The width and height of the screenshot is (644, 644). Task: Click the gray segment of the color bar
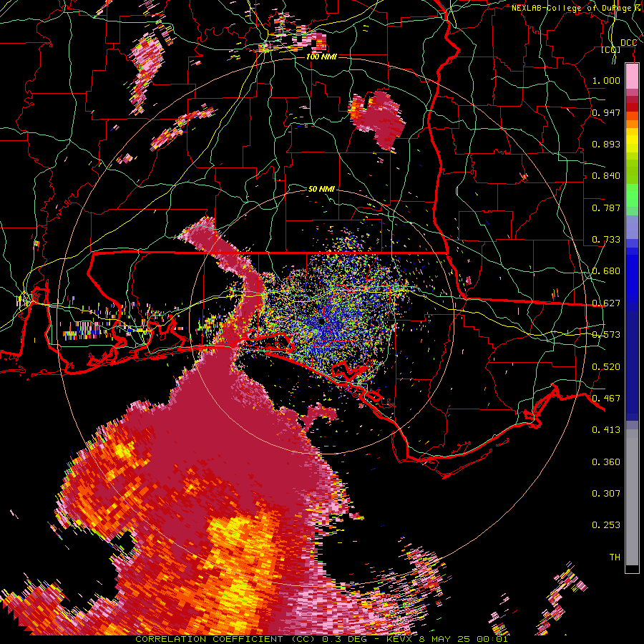(632, 497)
